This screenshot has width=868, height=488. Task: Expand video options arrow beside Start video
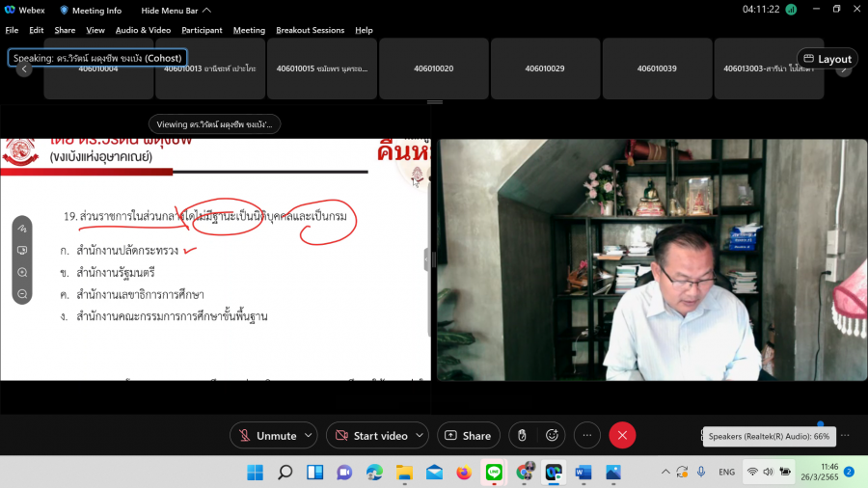(418, 436)
